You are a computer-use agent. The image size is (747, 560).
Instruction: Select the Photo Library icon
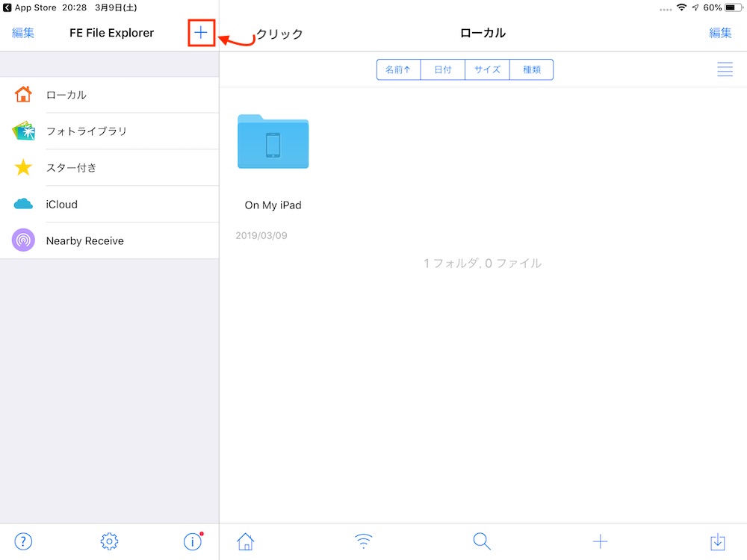click(23, 131)
